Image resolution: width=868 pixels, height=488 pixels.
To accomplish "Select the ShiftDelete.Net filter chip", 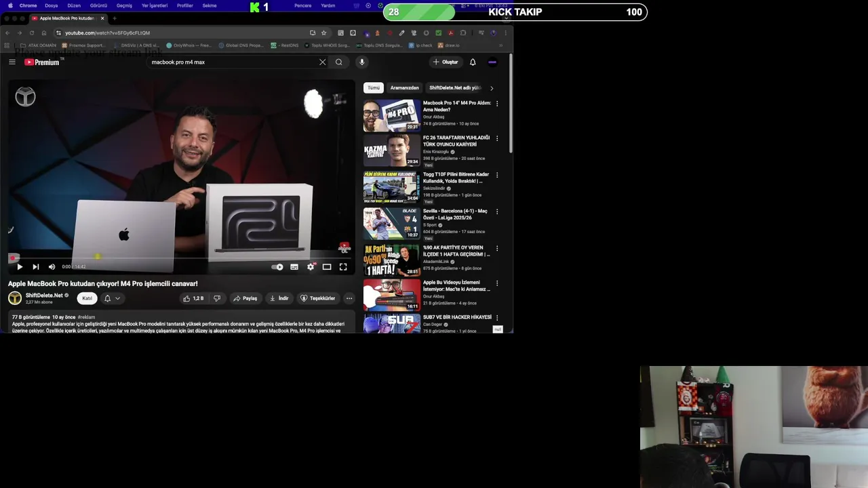I will click(454, 87).
